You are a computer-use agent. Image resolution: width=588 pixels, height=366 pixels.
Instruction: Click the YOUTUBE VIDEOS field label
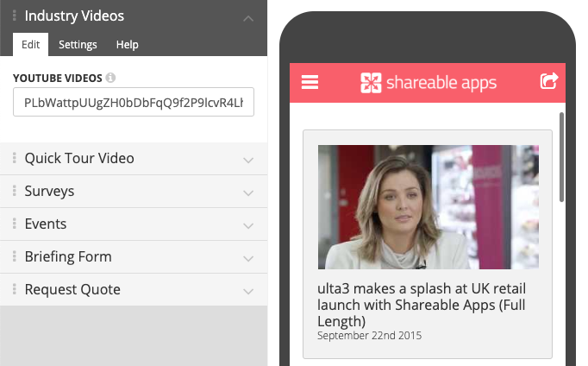(58, 78)
